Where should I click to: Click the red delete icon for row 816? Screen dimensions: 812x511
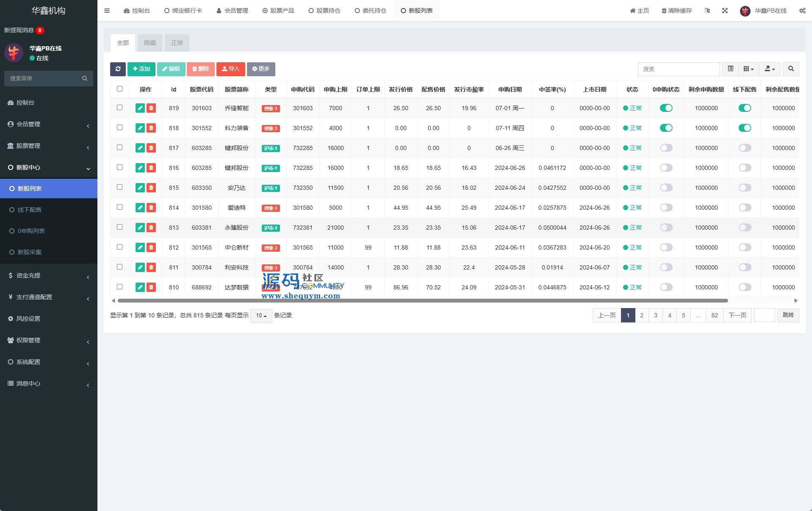151,168
